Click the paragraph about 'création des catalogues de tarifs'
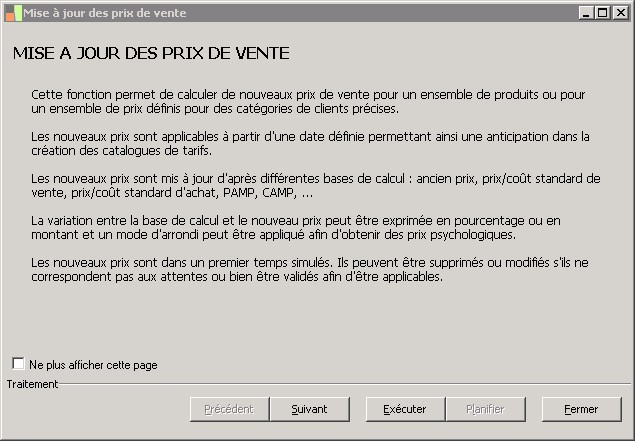This screenshot has height=441, width=635. pos(310,143)
